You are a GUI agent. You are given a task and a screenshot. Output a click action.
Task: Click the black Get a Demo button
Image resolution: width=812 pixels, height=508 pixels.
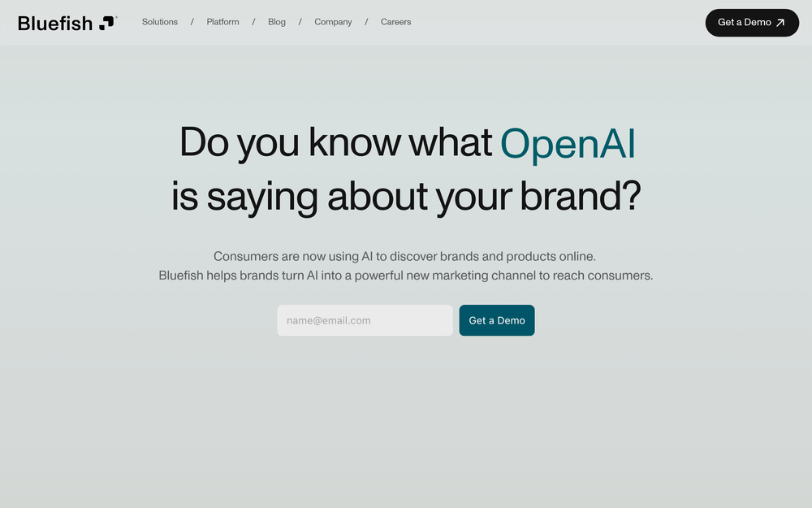tap(752, 22)
